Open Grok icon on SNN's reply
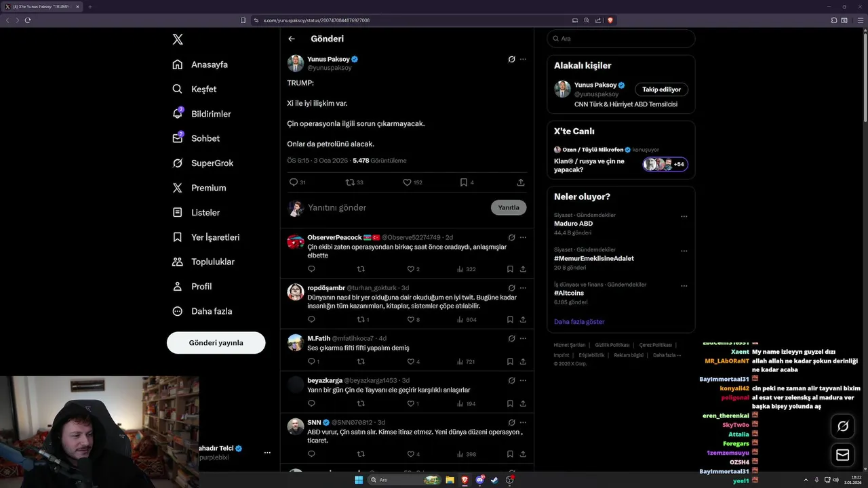Screen dimensions: 868x488 (512, 423)
